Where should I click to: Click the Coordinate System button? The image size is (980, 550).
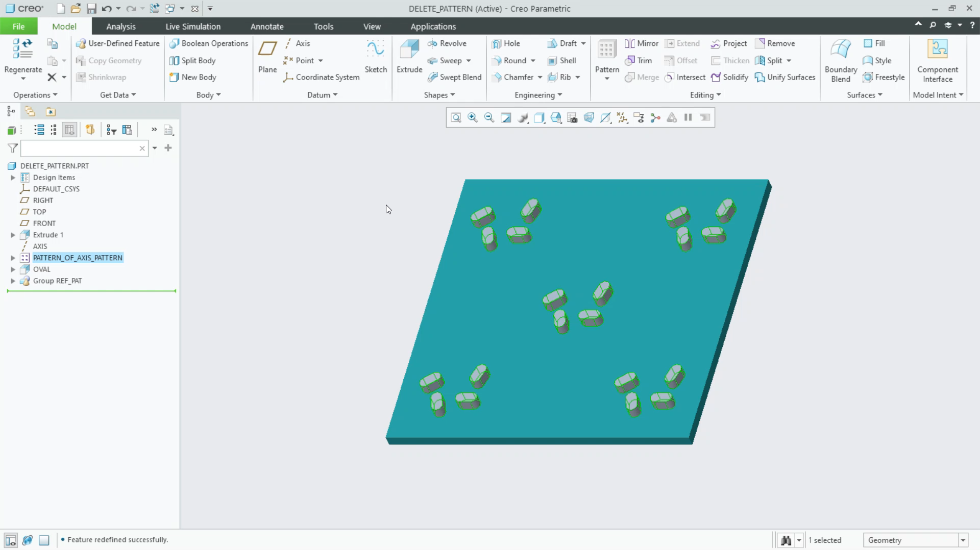(322, 77)
